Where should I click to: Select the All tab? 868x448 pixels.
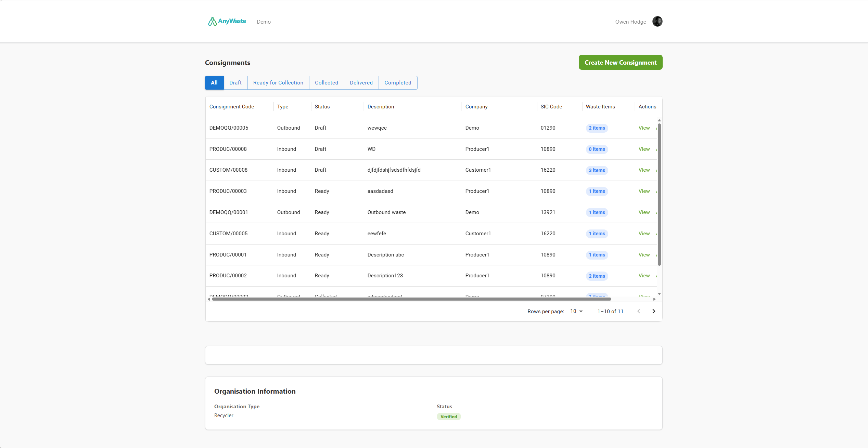click(x=214, y=83)
